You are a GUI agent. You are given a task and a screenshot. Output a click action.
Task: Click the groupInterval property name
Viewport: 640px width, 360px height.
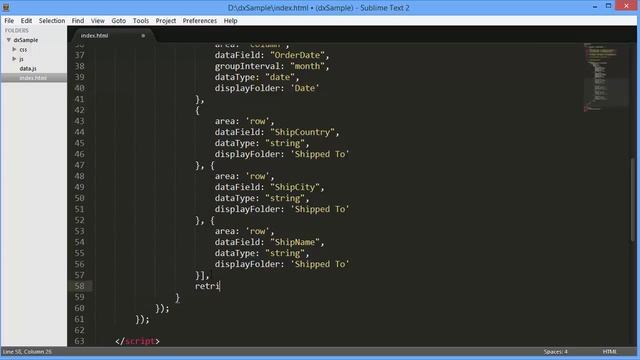pos(247,66)
